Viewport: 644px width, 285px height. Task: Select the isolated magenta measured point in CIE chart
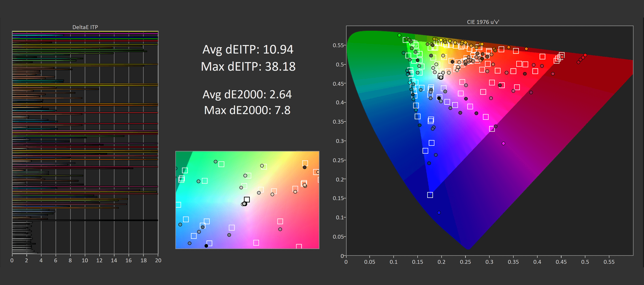pyautogui.click(x=503, y=143)
